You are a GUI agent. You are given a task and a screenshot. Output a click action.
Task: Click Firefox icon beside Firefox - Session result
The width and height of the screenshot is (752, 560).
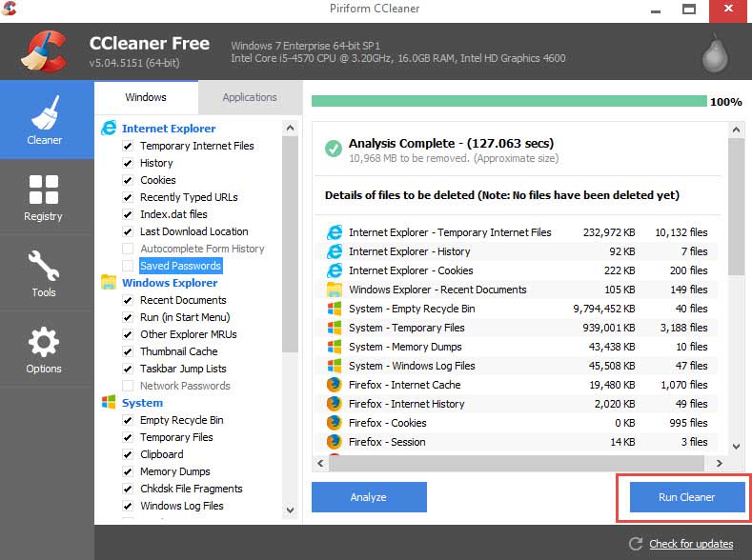(x=335, y=442)
